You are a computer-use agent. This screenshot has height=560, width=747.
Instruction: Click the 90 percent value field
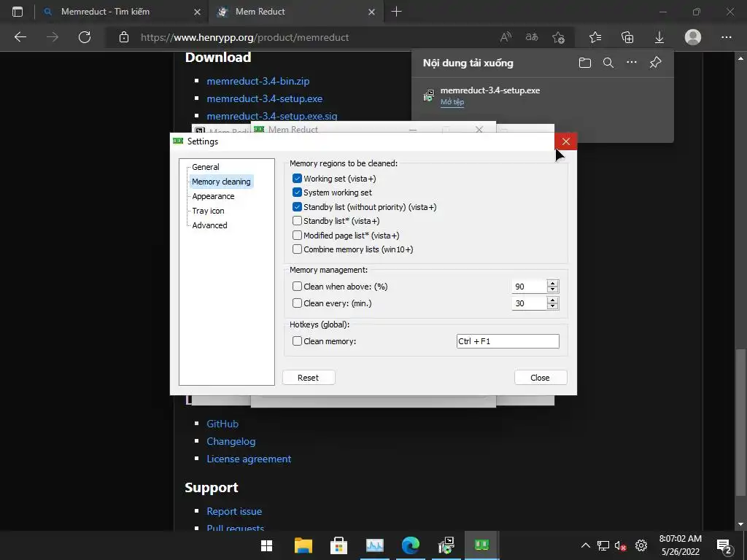pos(530,287)
